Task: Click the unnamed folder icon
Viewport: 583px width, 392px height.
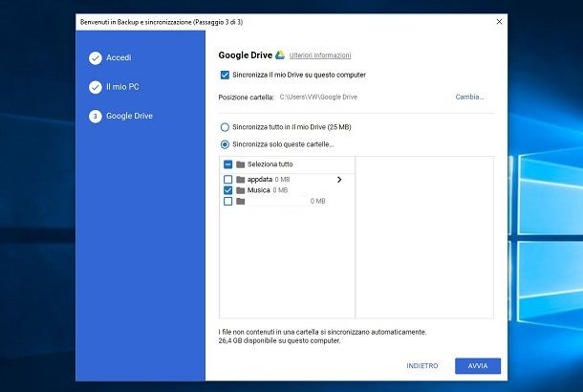Action: pyautogui.click(x=241, y=201)
